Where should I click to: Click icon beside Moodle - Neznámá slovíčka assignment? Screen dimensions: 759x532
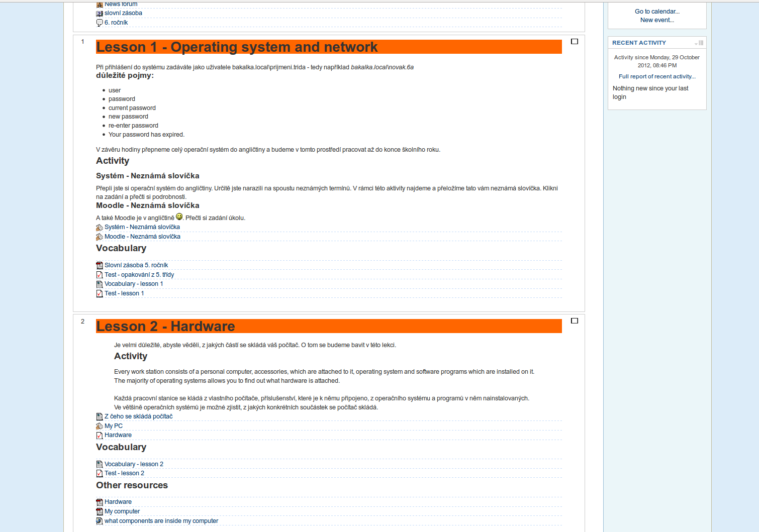100,237
